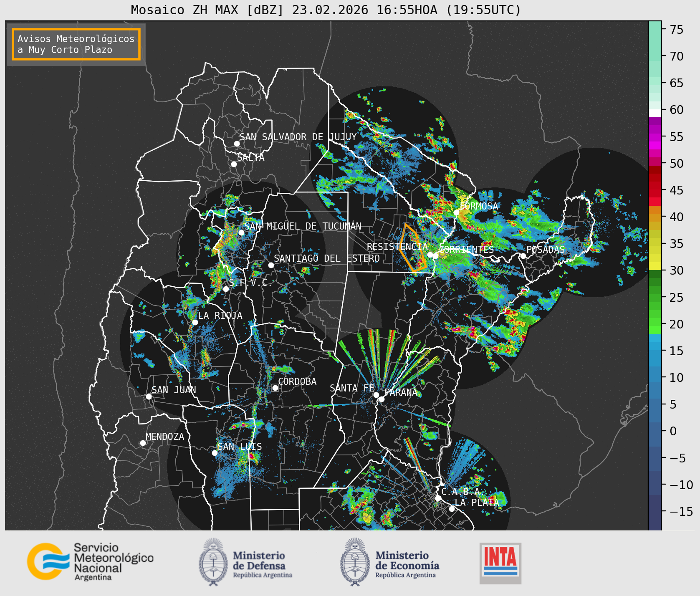Click the Corrientes city marker dot
The width and height of the screenshot is (700, 596).
click(x=435, y=256)
